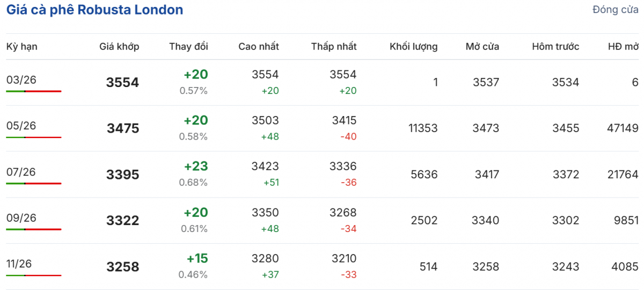Click the 'Đóng cửa' market status label
The height and width of the screenshot is (290, 644).
(x=615, y=10)
